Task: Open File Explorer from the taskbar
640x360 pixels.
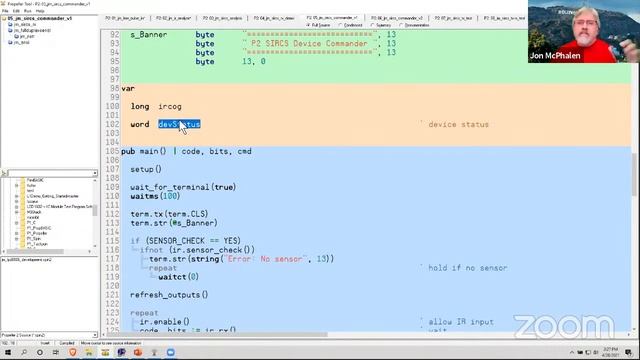Action: coord(89,352)
